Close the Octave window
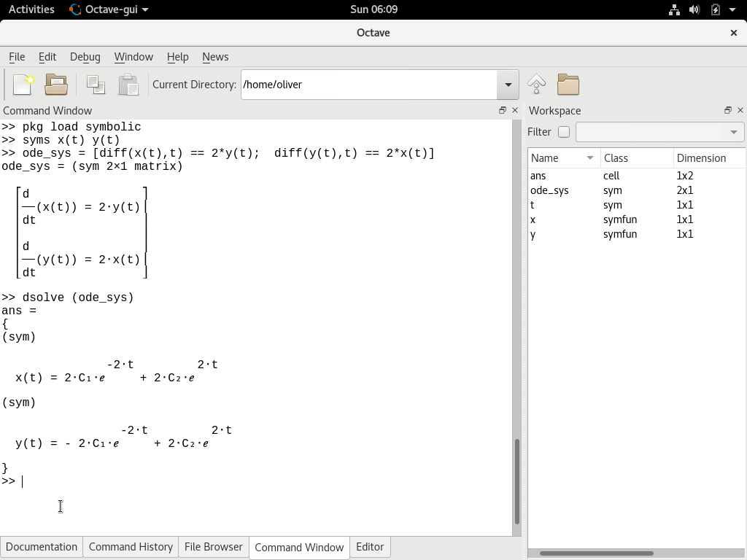 pyautogui.click(x=734, y=33)
